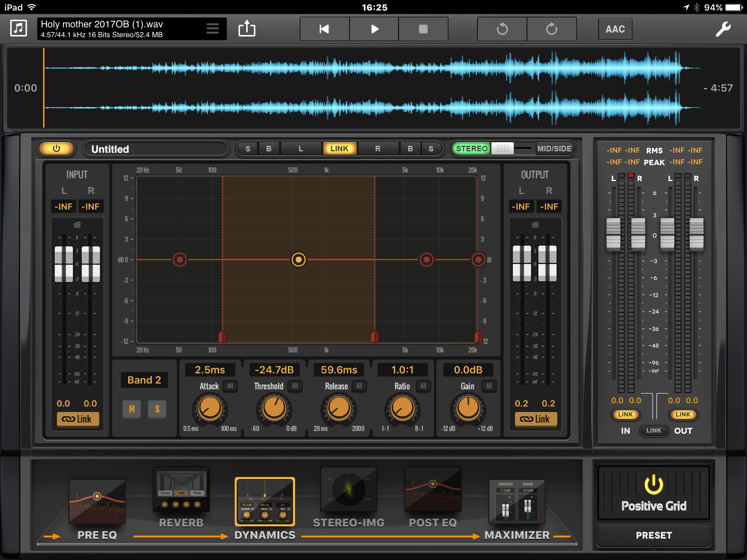Switch the mode to MID/SIDE
The image size is (747, 560).
click(554, 148)
